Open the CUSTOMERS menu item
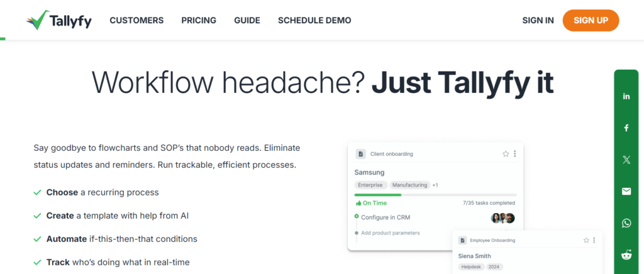This screenshot has height=274, width=644. tap(136, 21)
